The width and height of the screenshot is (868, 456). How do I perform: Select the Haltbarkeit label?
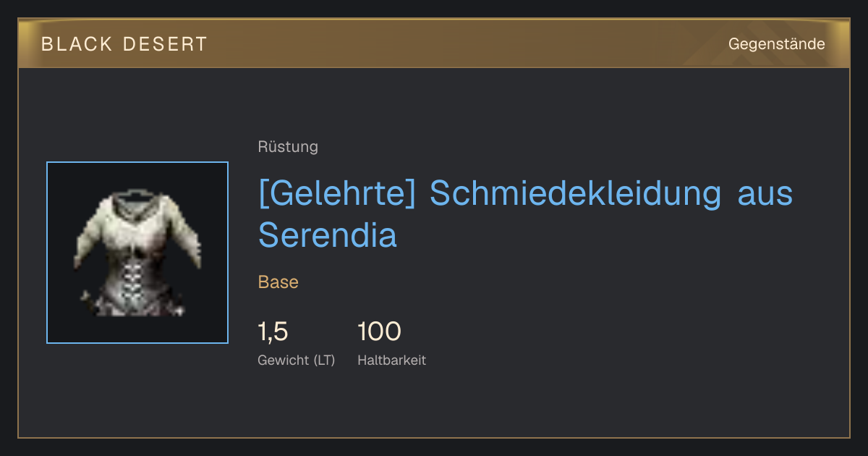point(391,360)
